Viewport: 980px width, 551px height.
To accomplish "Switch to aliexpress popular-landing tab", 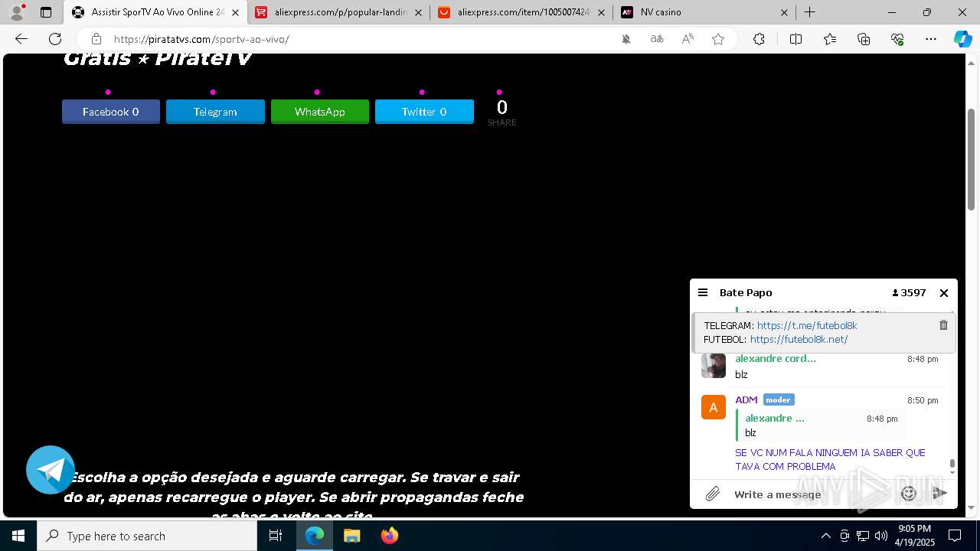I will coord(338,12).
